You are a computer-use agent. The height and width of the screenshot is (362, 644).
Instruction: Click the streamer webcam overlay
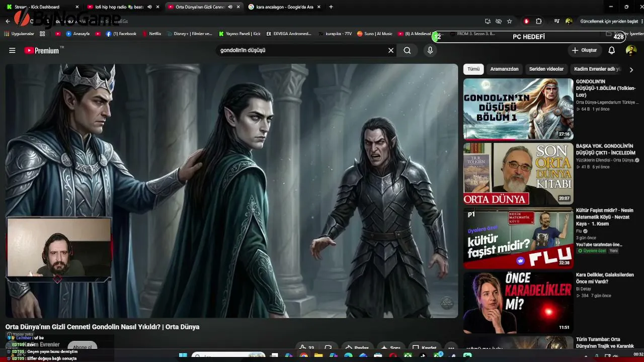pos(59,247)
